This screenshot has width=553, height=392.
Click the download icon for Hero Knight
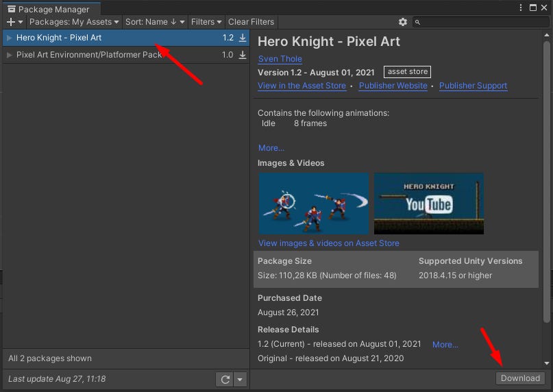coord(243,38)
